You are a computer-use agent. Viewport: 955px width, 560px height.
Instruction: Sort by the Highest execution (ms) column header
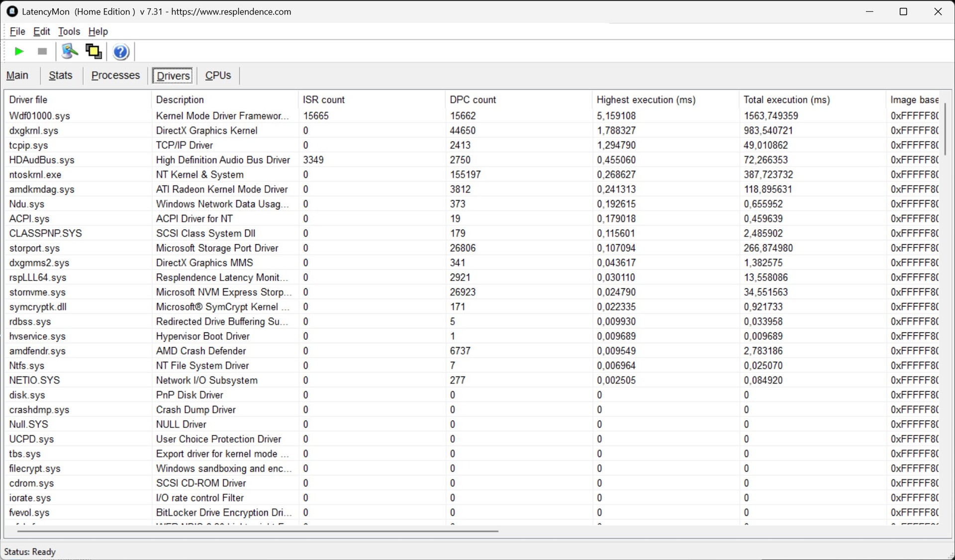pos(646,100)
